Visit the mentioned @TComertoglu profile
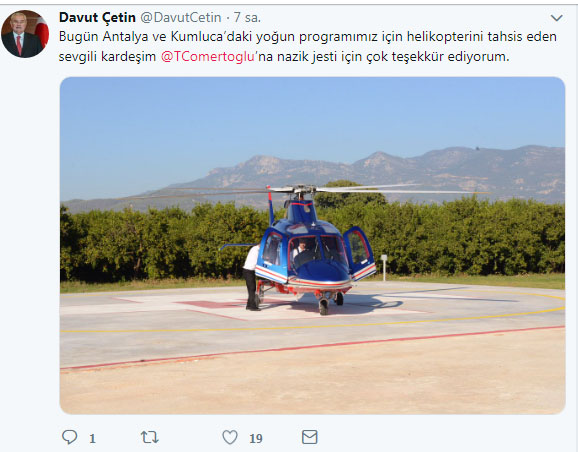 208,56
